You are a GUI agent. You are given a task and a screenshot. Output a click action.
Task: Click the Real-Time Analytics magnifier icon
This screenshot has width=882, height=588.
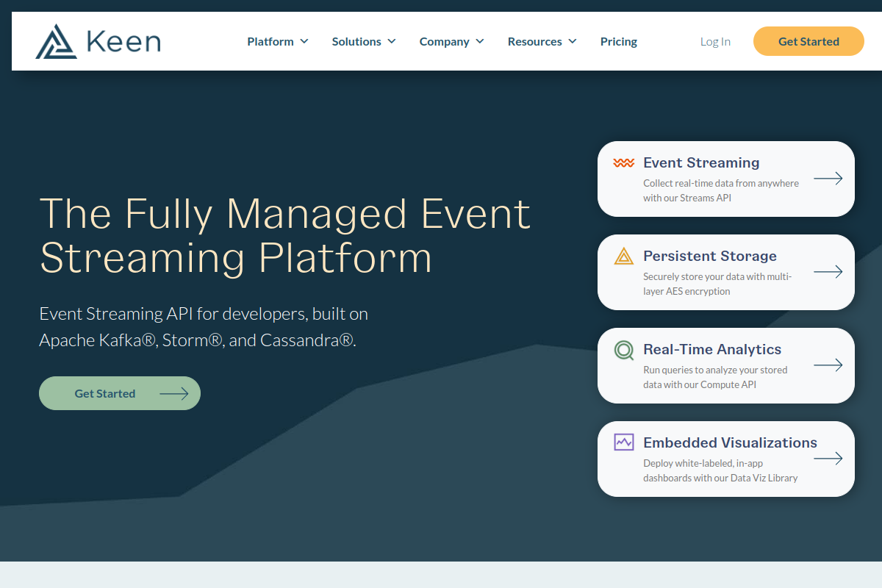tap(623, 350)
